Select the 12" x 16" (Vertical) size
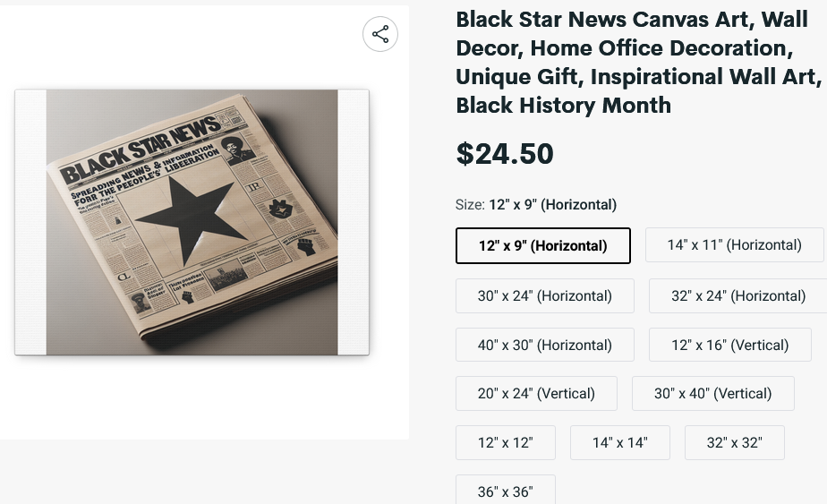The width and height of the screenshot is (827, 504). pyautogui.click(x=730, y=345)
